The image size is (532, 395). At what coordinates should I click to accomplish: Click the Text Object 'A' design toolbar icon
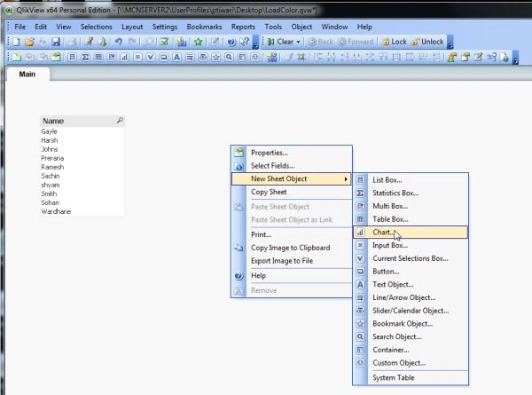[x=176, y=57]
